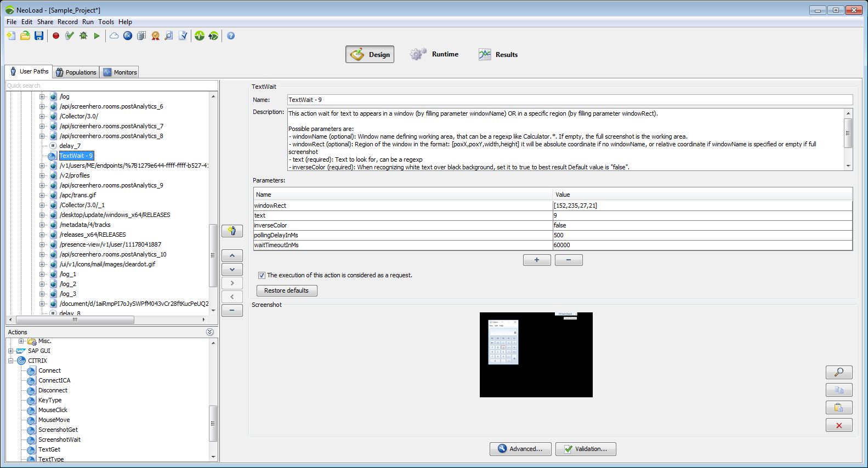Viewport: 868px width, 468px height.
Task: Zoom the screenshot with magnifier button
Action: [x=838, y=372]
